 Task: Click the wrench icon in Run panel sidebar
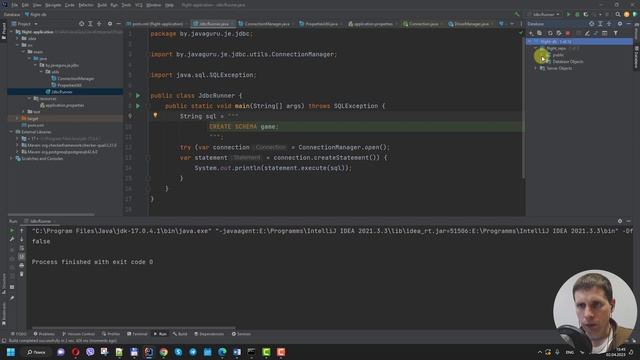[x=12, y=239]
